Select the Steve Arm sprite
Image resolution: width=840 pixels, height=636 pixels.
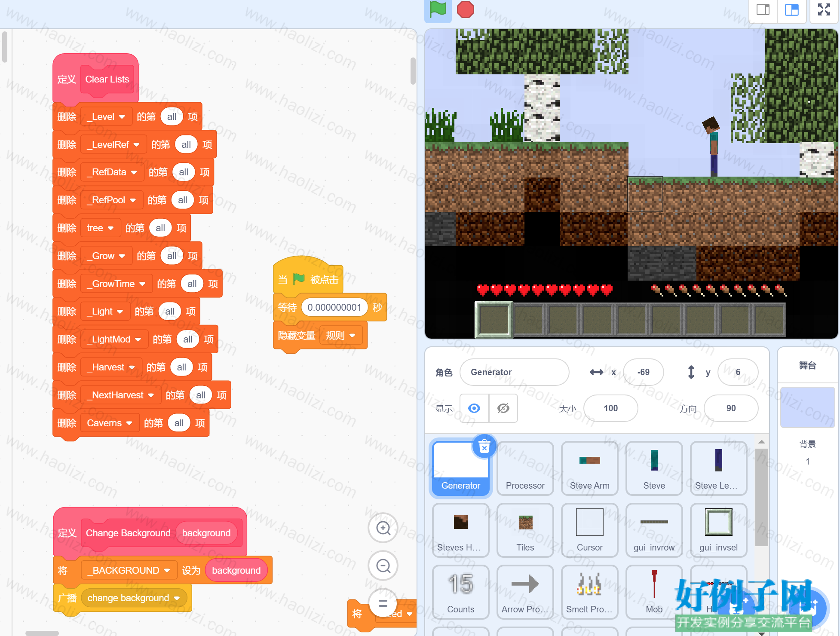[589, 468]
